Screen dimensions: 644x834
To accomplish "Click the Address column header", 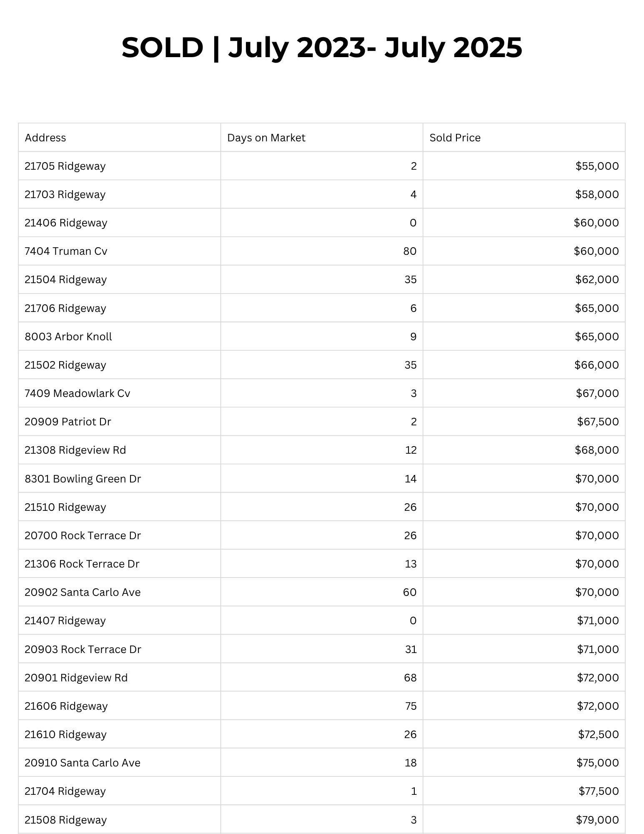I will tap(45, 138).
